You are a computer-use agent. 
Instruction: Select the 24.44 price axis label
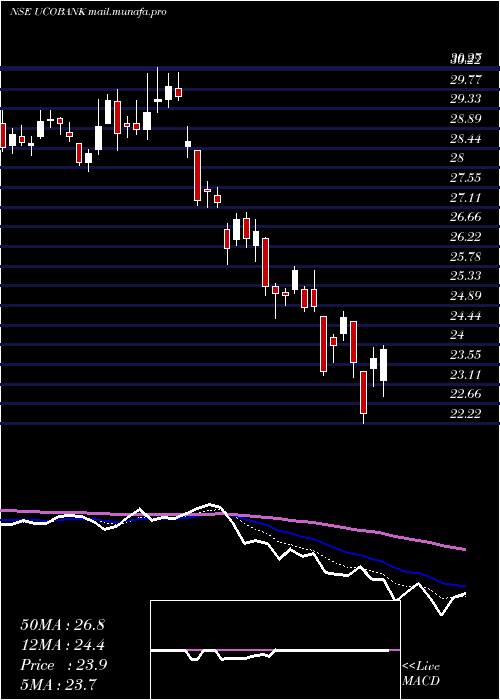pyautogui.click(x=466, y=316)
